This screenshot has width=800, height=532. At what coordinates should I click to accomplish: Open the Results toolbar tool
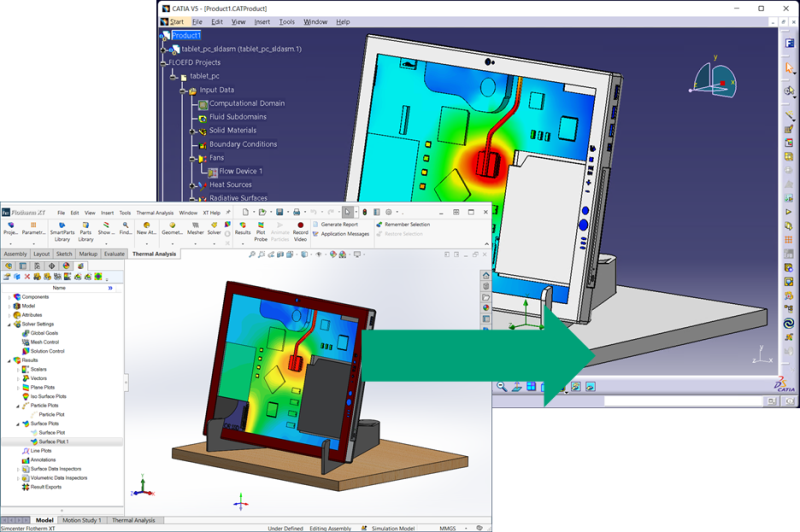[x=242, y=226]
